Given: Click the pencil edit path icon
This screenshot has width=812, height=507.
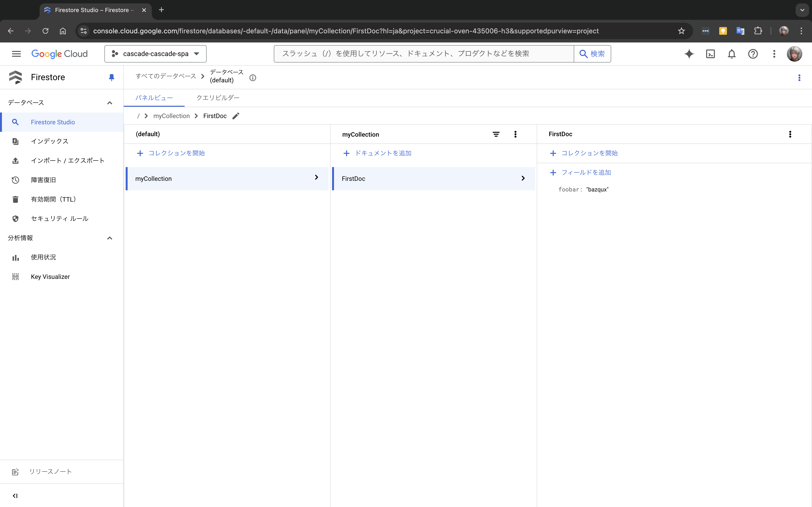Looking at the screenshot, I should [x=236, y=116].
